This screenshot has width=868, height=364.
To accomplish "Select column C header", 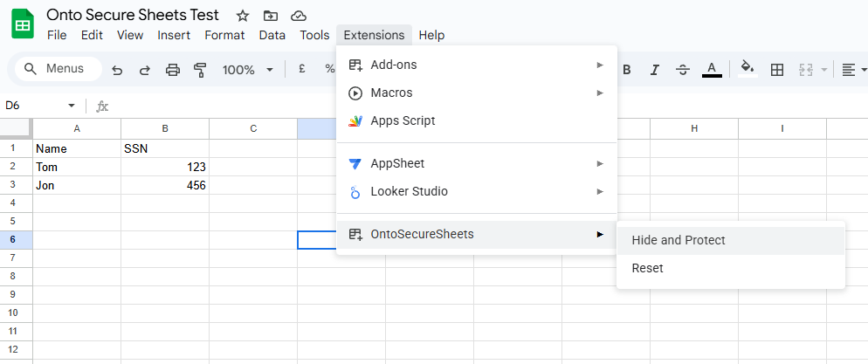I will coord(253,129).
